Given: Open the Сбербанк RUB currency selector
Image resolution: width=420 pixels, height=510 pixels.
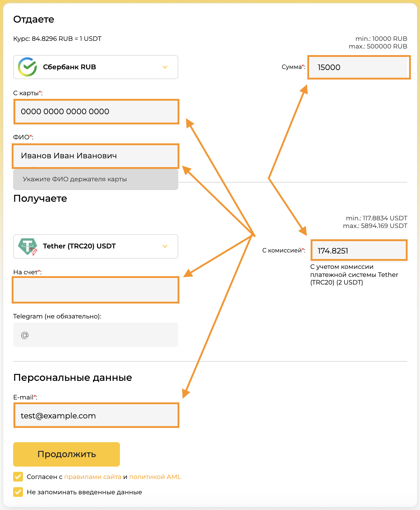Looking at the screenshot, I should (96, 67).
